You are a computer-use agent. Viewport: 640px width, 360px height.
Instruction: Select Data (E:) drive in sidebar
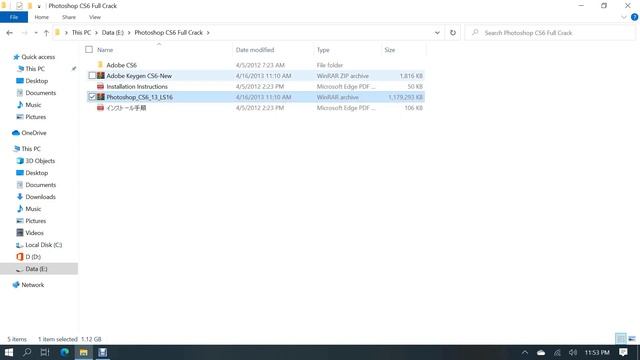tap(36, 269)
